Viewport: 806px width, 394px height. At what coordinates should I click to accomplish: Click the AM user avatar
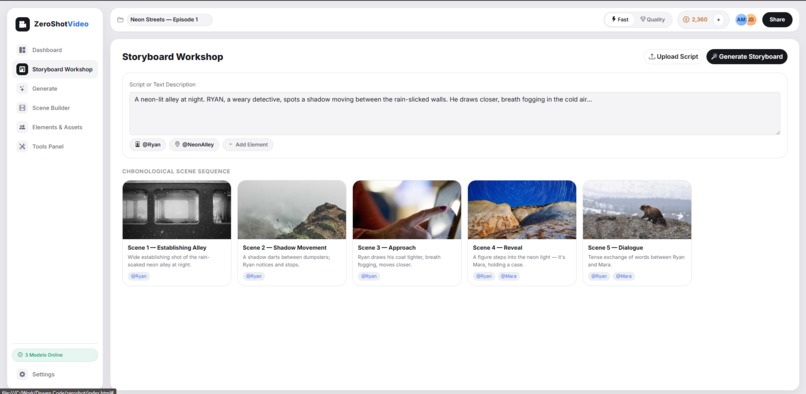tap(741, 20)
